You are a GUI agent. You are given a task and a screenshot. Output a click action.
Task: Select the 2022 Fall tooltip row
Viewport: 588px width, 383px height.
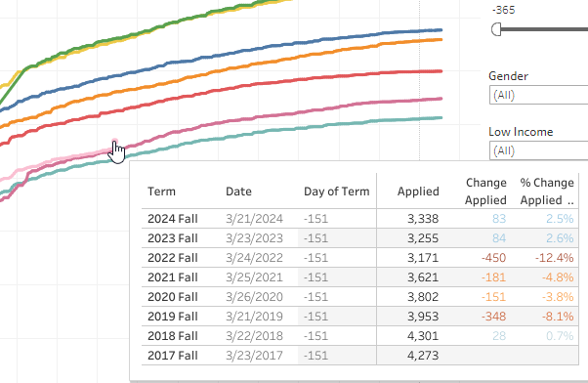360,258
